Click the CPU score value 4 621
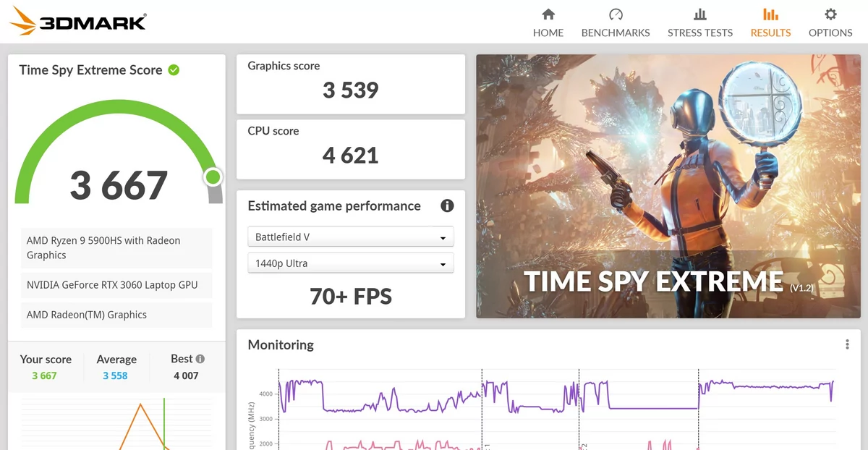Viewport: 868px width, 450px height. 351,156
